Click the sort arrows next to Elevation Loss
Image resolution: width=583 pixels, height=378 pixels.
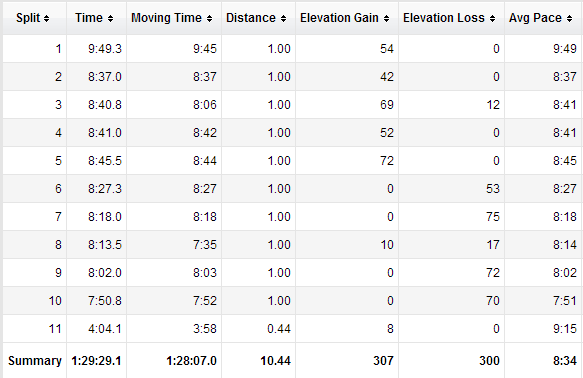[x=493, y=18]
